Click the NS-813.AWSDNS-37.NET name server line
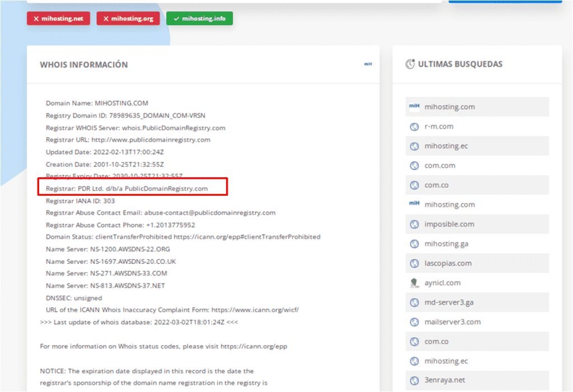Viewport: 573px width, 392px height. click(x=105, y=286)
